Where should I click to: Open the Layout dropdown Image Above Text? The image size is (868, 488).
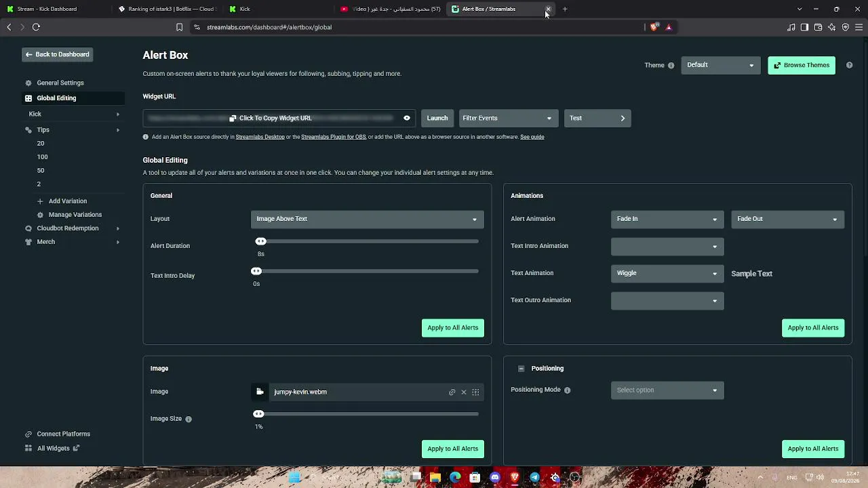click(x=367, y=219)
